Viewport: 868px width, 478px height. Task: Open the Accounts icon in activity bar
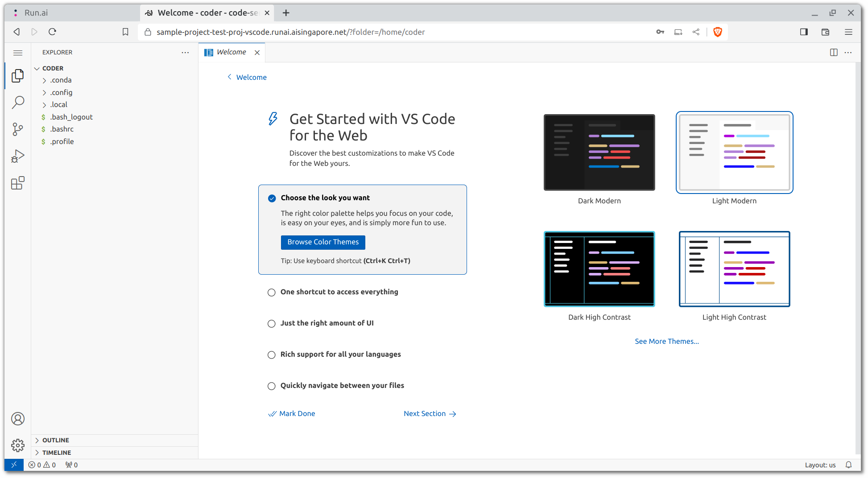(18, 419)
